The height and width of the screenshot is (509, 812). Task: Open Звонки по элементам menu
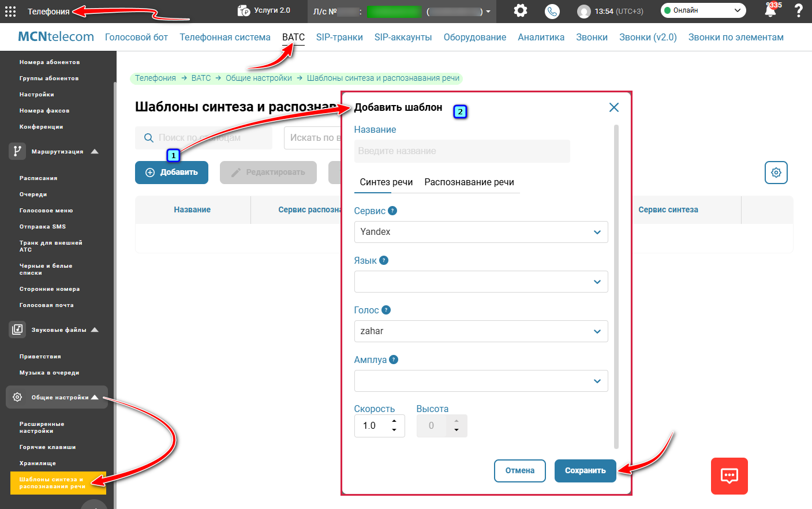[736, 37]
